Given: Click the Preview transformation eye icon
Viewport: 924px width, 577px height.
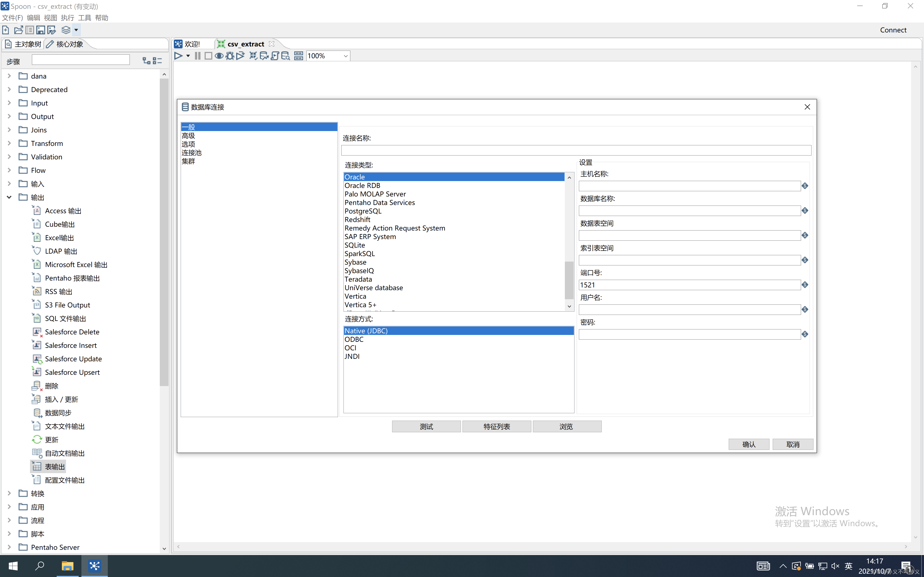Looking at the screenshot, I should click(219, 56).
